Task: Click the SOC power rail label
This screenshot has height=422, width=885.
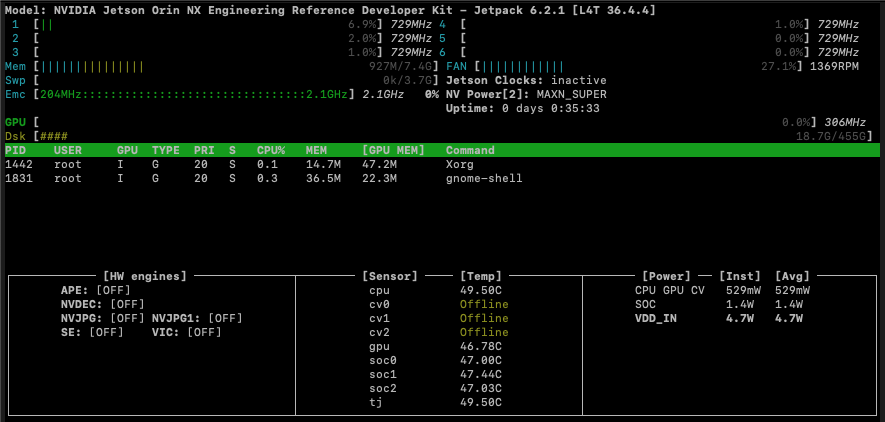Action: pos(646,305)
